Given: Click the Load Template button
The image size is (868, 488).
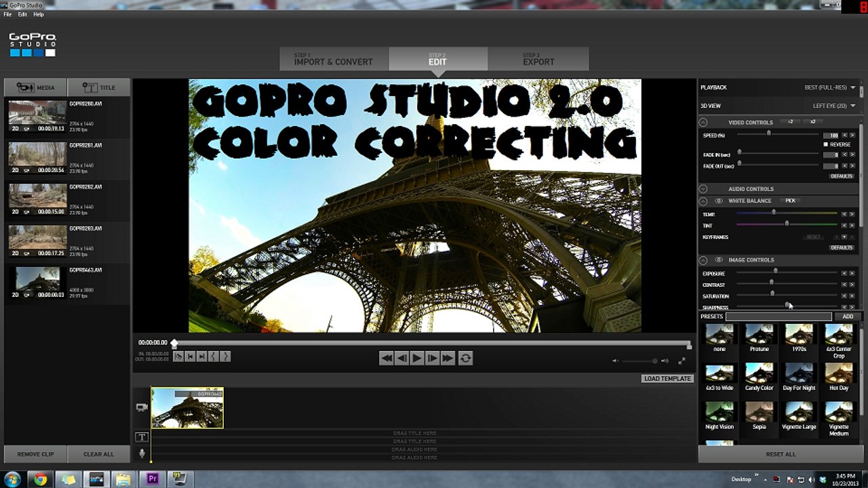Looking at the screenshot, I should click(667, 379).
